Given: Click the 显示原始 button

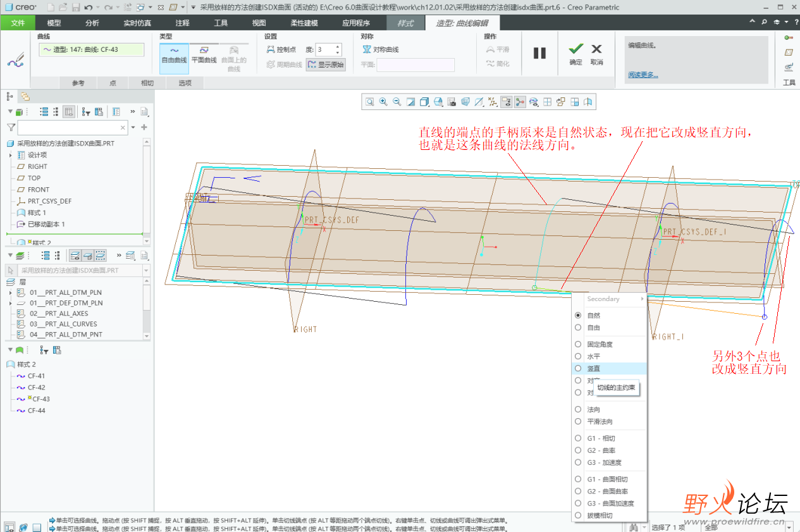Looking at the screenshot, I should click(326, 64).
